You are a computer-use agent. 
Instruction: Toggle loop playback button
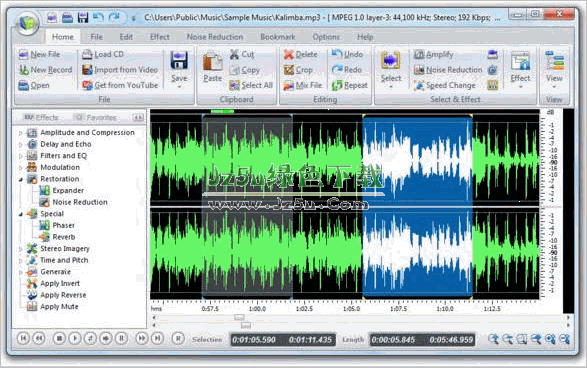pos(90,338)
